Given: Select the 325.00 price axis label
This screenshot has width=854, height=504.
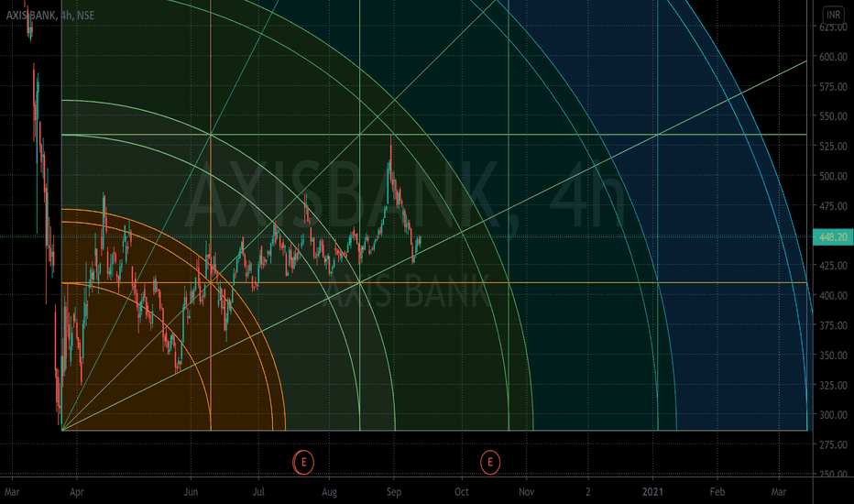Looking at the screenshot, I should 833,385.
